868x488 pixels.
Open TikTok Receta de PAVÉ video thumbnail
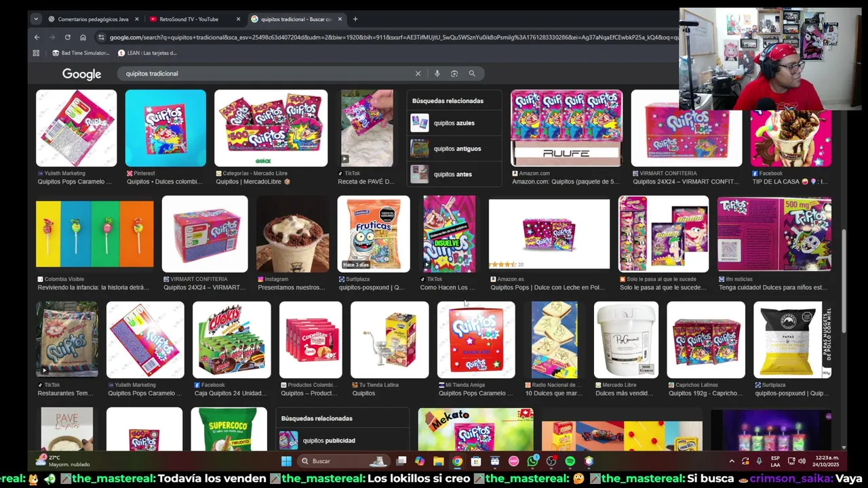(x=367, y=128)
